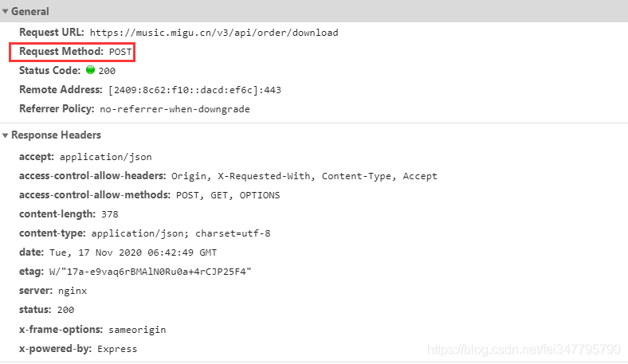Click the Referrer Policy value no-referrer-when-downgrade
The image size is (628, 364).
[x=175, y=109]
